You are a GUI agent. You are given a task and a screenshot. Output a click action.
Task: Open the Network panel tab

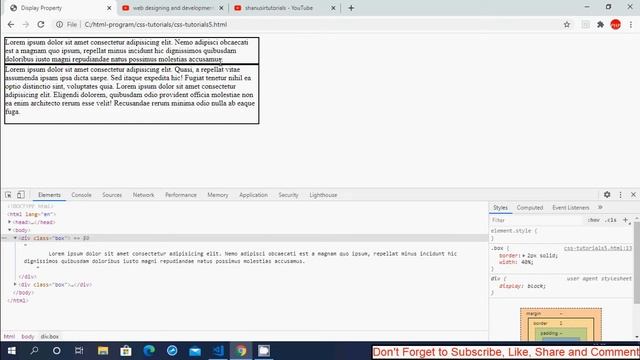pyautogui.click(x=143, y=195)
